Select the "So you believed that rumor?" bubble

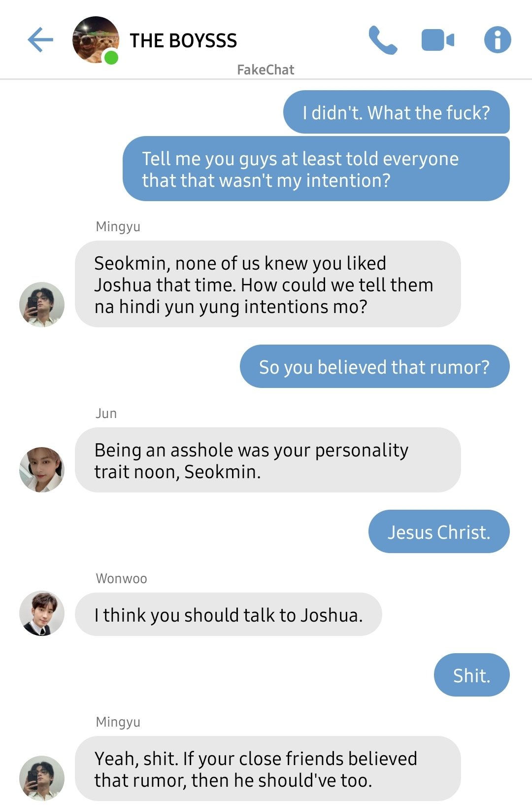pos(374,366)
